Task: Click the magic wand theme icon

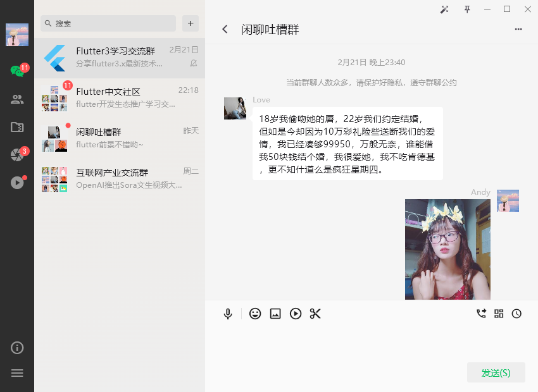Action: click(x=444, y=9)
